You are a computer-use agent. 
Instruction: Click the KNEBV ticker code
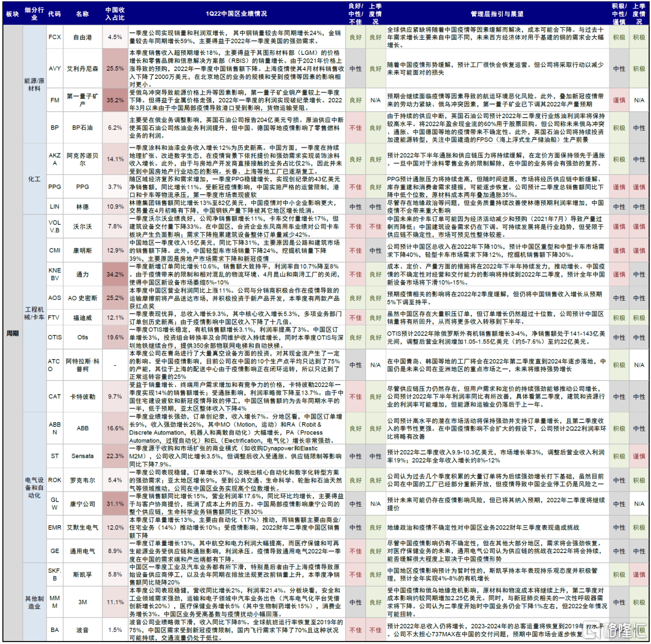coord(54,274)
